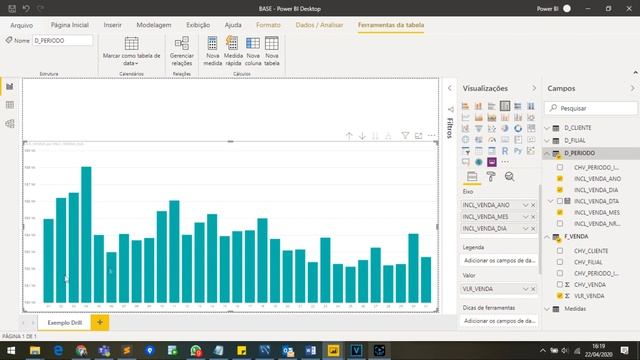Click Nova tabela in the ribbon
Screen dimensions: 640x360
pyautogui.click(x=272, y=51)
